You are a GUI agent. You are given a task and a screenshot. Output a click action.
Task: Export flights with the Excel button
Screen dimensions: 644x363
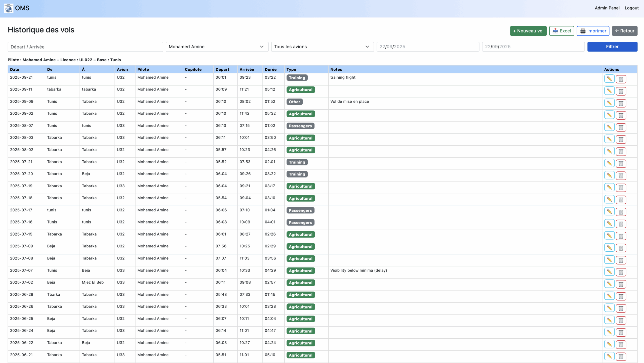(561, 31)
